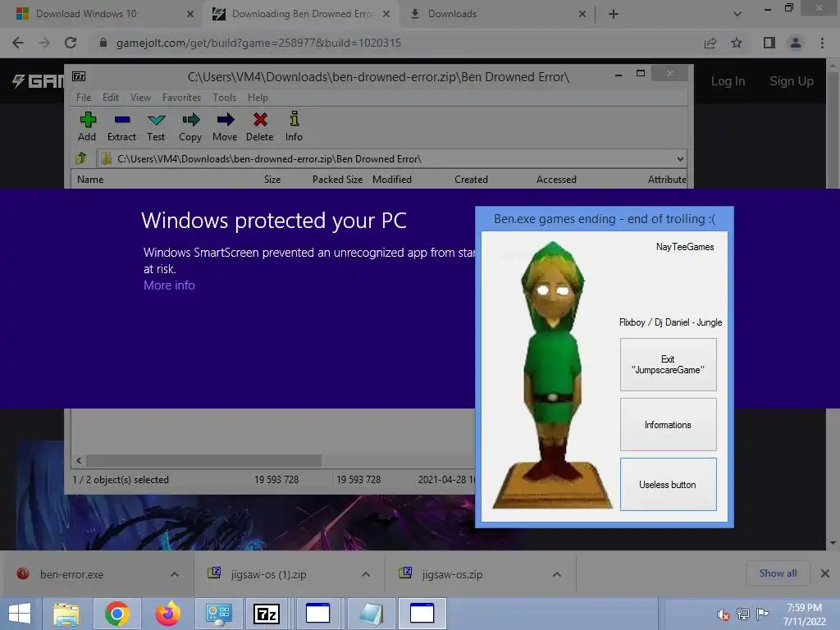Go up one folder level in 7-Zip

click(81, 158)
